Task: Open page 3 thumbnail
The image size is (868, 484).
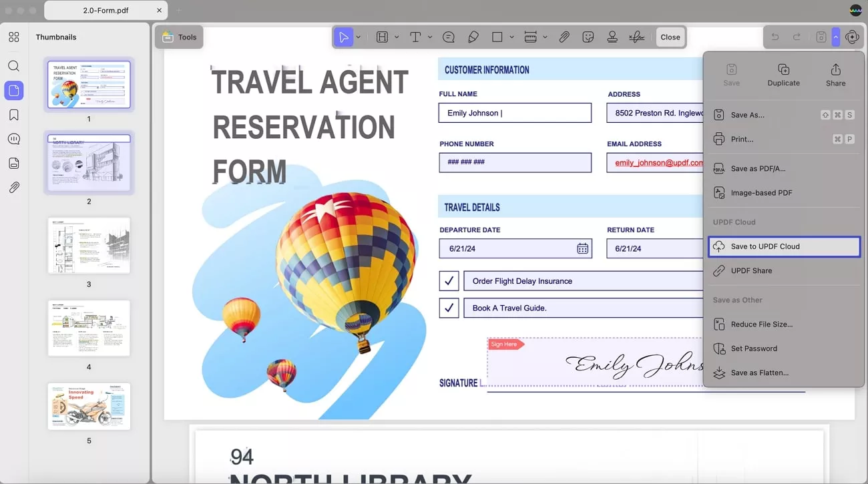Action: [89, 245]
